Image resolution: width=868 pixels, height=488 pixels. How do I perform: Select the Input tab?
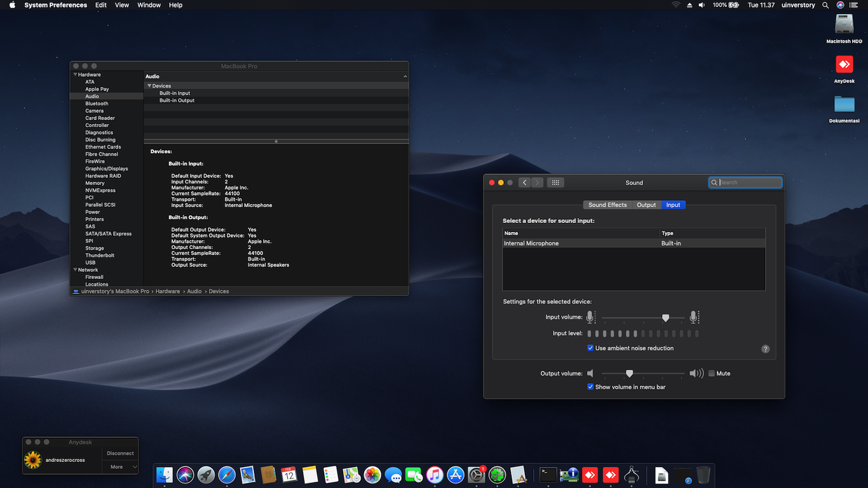(x=674, y=205)
